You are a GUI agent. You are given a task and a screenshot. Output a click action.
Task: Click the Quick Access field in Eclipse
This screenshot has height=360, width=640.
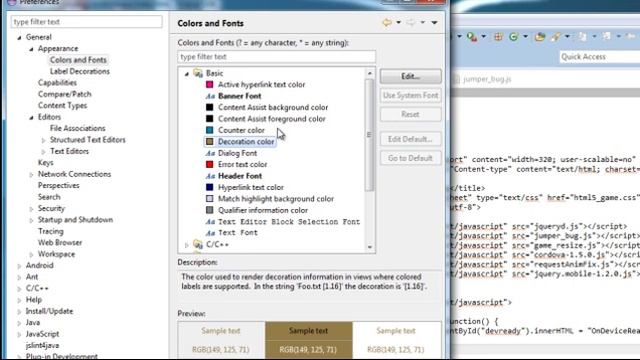[600, 57]
